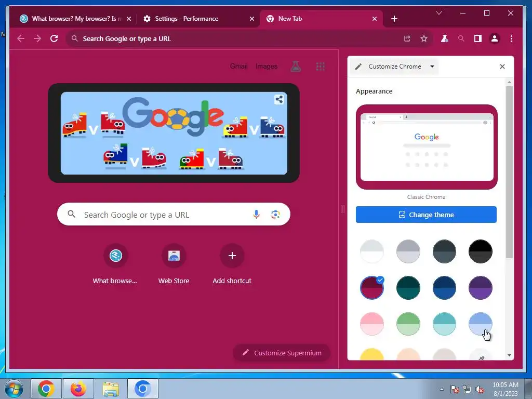Select the light blue color swatch
Image resolution: width=532 pixels, height=399 pixels.
pyautogui.click(x=480, y=324)
